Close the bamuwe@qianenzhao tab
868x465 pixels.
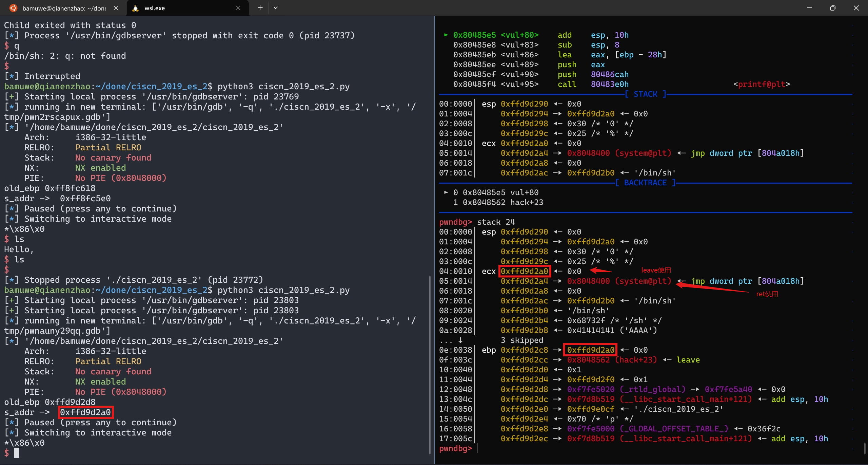116,8
